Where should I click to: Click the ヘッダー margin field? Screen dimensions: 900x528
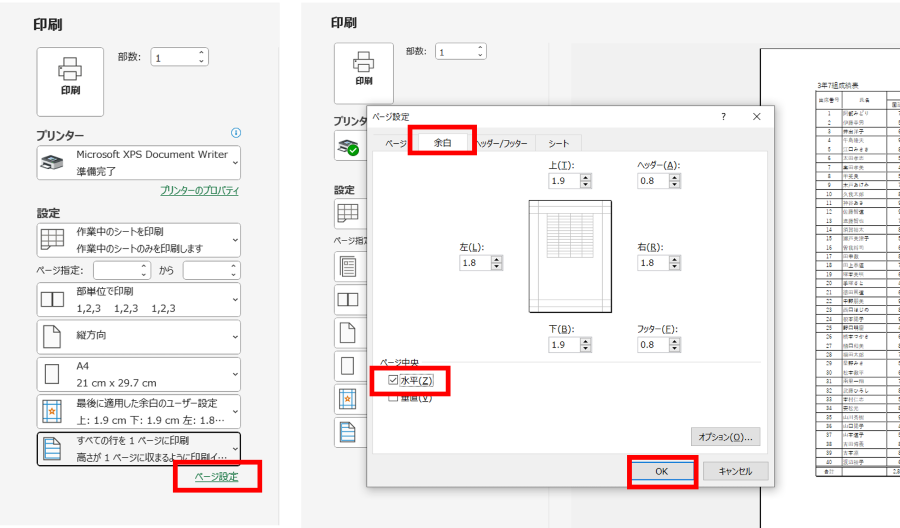point(654,181)
